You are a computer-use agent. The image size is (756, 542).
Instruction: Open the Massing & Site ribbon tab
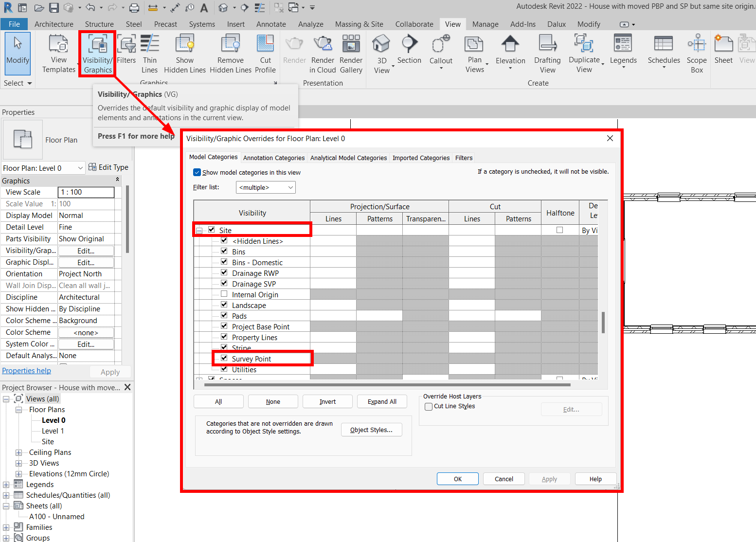click(359, 24)
